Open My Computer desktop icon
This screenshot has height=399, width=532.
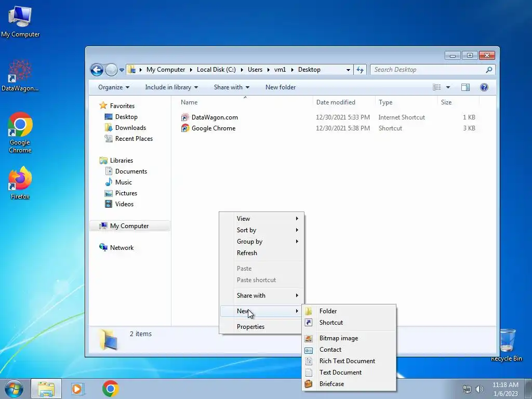[x=20, y=21]
